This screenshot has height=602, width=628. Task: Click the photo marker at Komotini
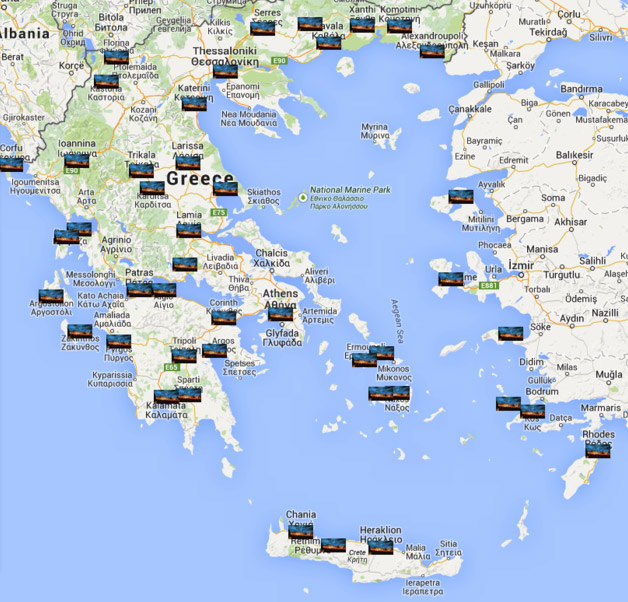click(x=399, y=26)
